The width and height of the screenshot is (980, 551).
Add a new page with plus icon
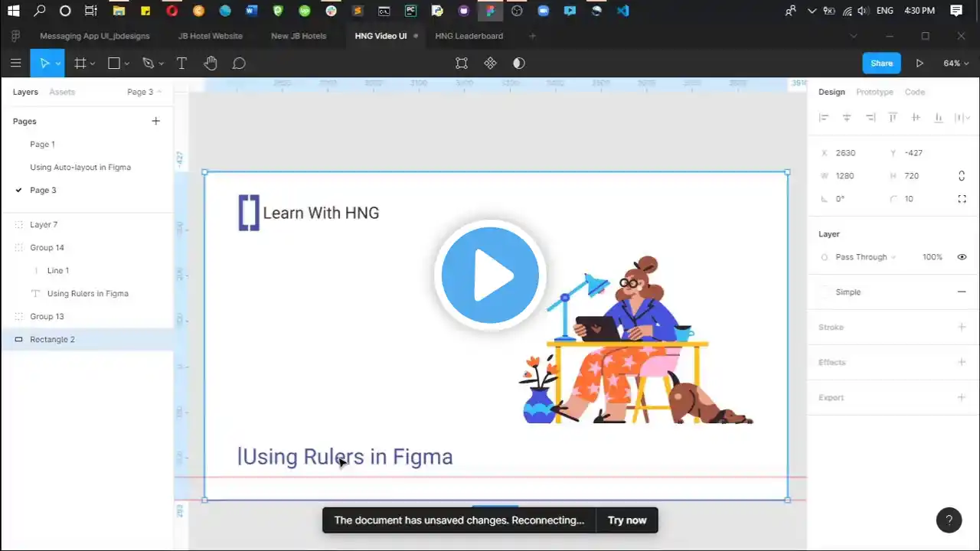(x=155, y=121)
